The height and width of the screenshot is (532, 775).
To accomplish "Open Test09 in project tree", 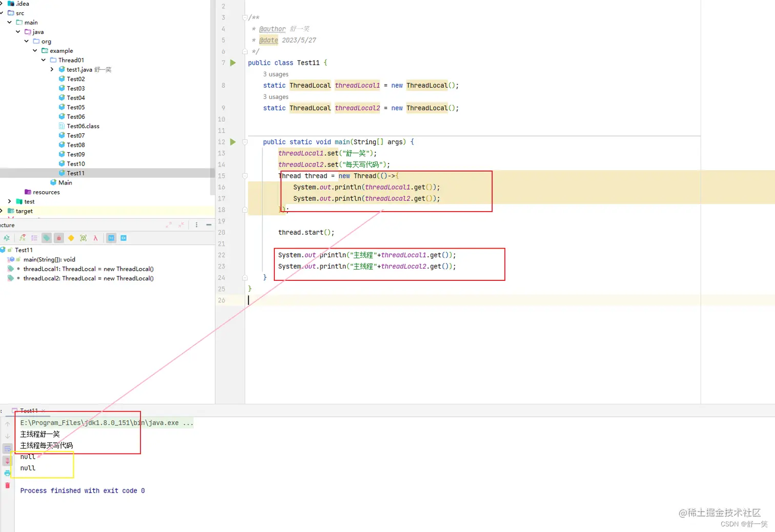I will (x=75, y=154).
